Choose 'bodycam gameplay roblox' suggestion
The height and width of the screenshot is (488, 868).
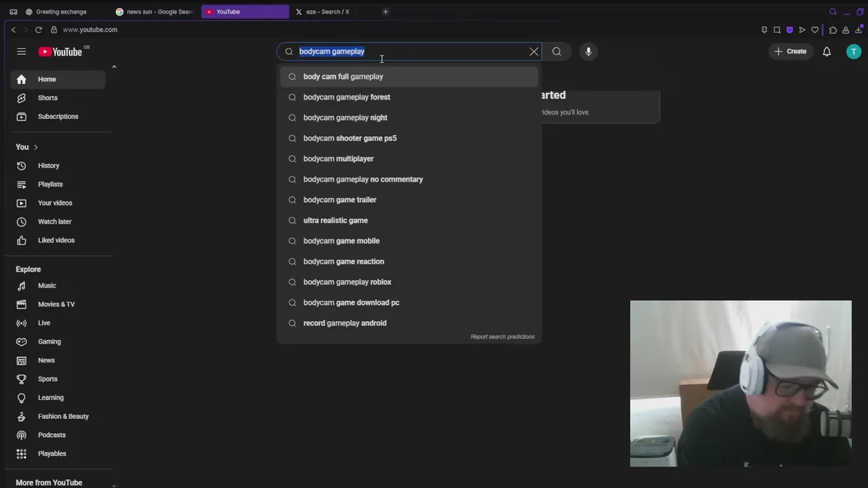tap(409, 282)
